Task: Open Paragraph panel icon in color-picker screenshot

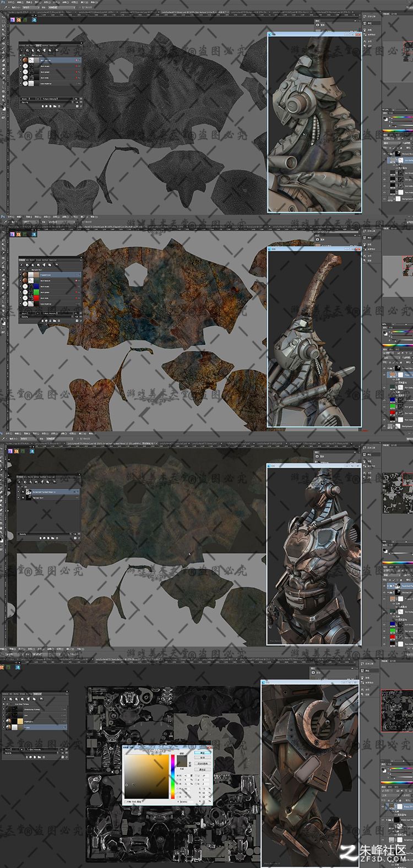Action: coord(362,695)
